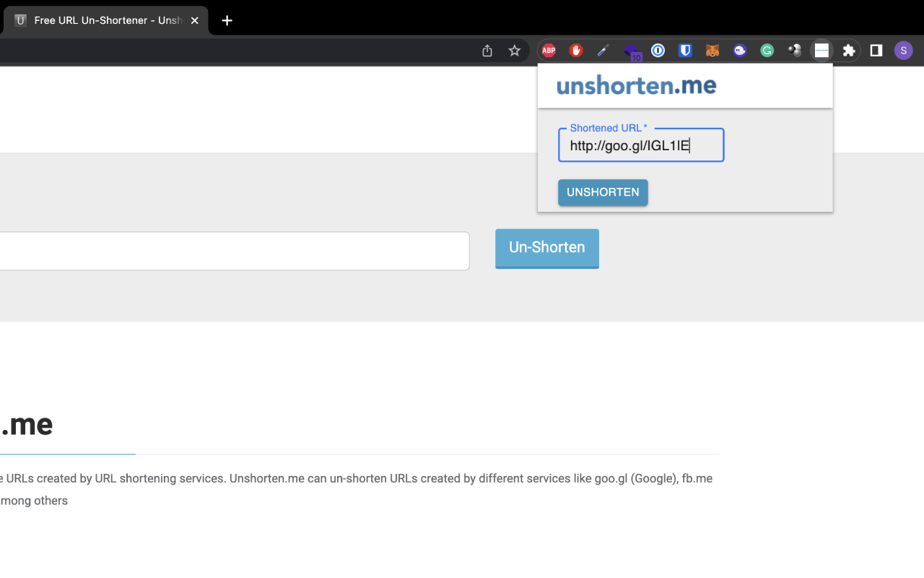Open the 1Password extension

tap(658, 51)
